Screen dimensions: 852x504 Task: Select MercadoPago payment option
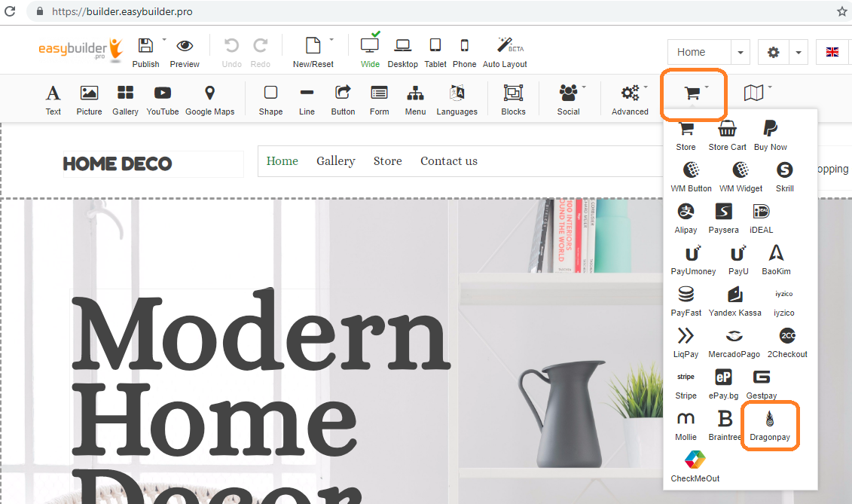(x=734, y=343)
